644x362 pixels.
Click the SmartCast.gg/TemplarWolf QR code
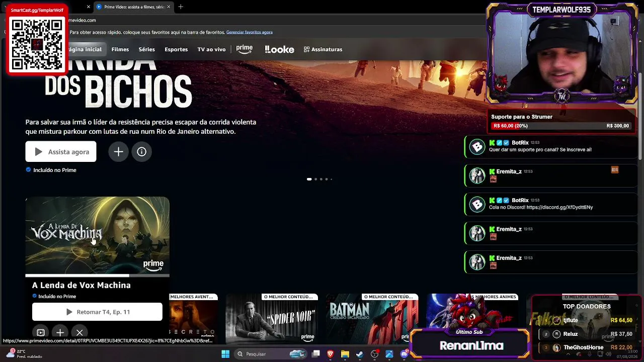[37, 44]
